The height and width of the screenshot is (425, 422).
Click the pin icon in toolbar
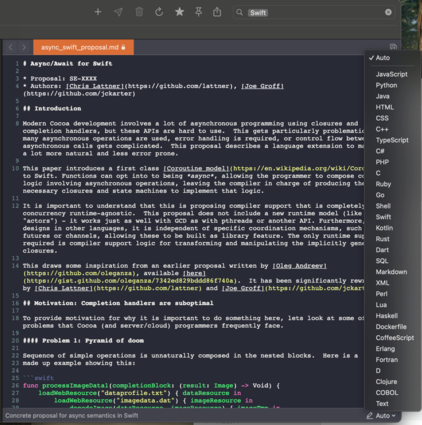199,12
